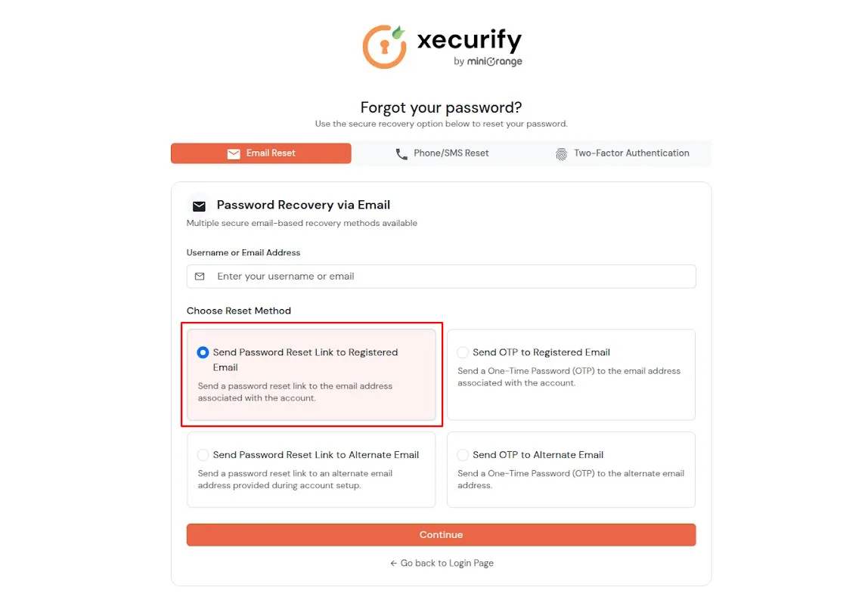Image resolution: width=868 pixels, height=606 pixels.
Task: Select Send Password Reset Link to Alternate Email
Action: (x=203, y=454)
